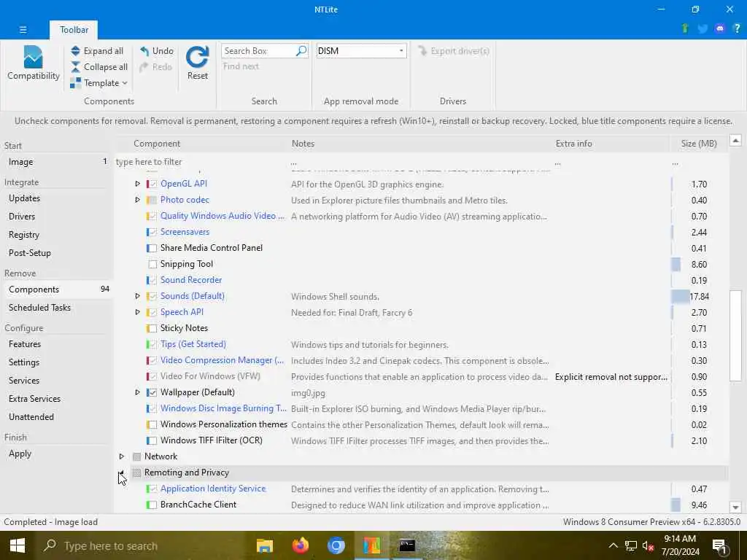The image size is (747, 560).
Task: Open the terminal taskbar icon
Action: click(407, 545)
